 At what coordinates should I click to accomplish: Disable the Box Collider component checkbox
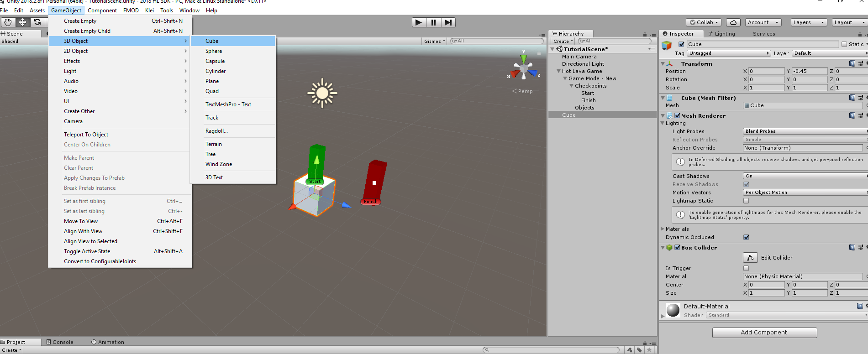678,247
